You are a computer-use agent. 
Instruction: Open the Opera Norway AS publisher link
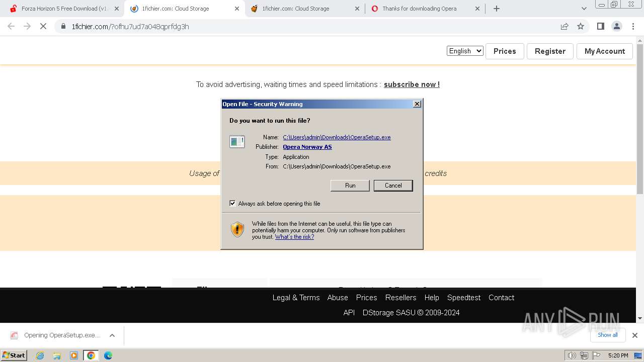307,147
